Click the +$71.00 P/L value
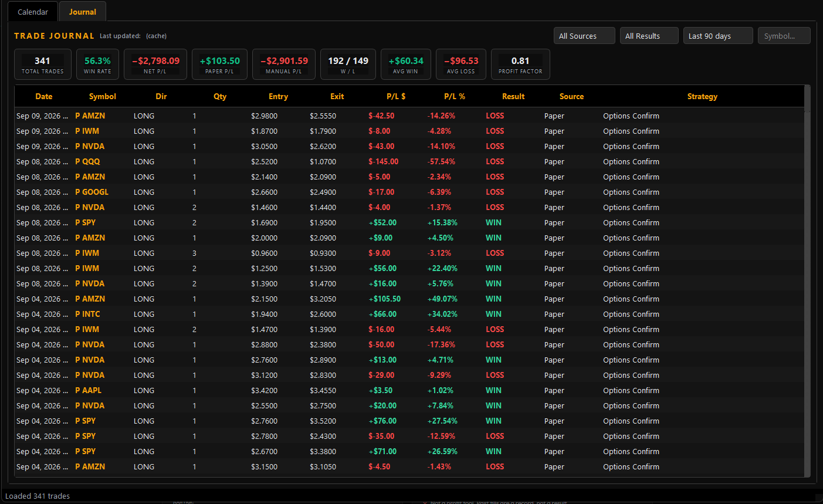This screenshot has width=823, height=504. [x=382, y=451]
